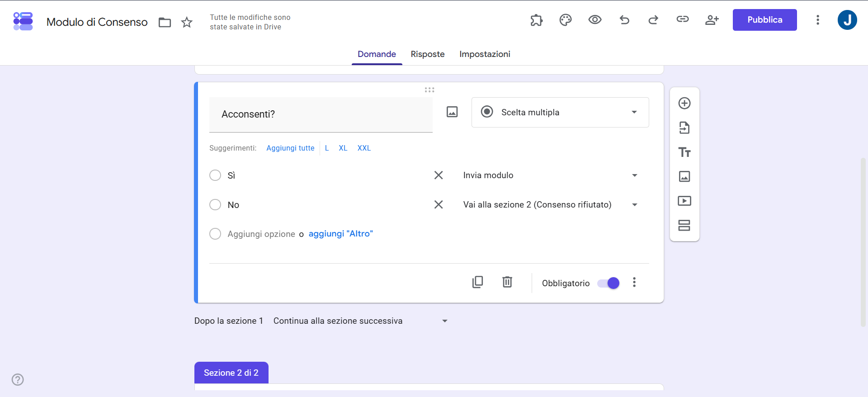
Task: Move form to folder icon
Action: pos(165,22)
